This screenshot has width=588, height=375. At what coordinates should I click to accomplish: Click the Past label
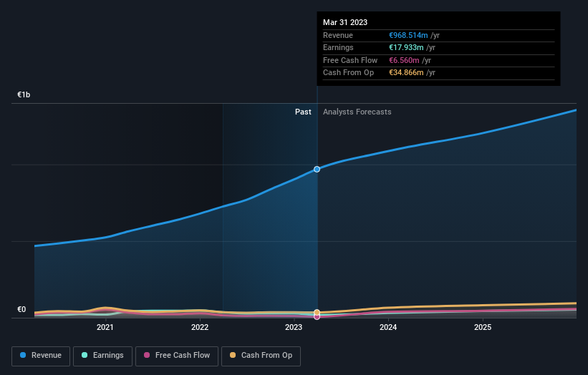click(303, 112)
